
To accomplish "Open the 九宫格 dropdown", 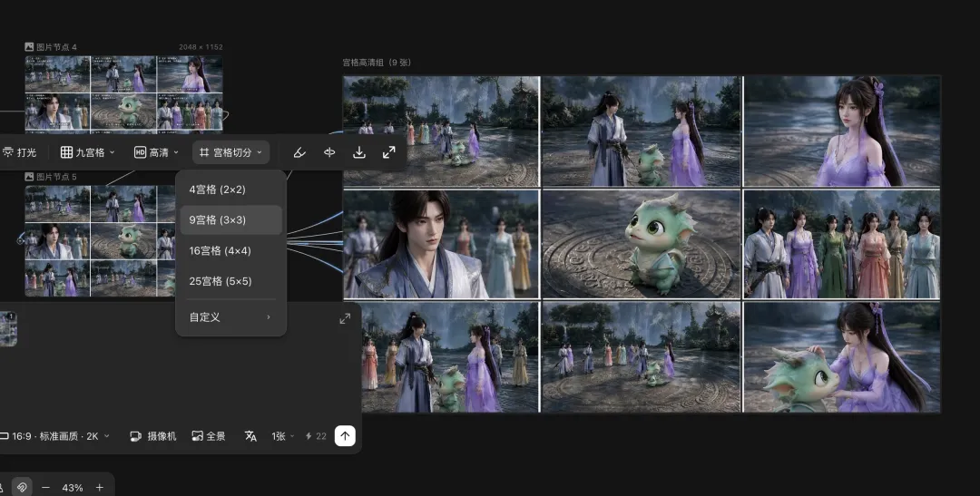I will (x=87, y=152).
